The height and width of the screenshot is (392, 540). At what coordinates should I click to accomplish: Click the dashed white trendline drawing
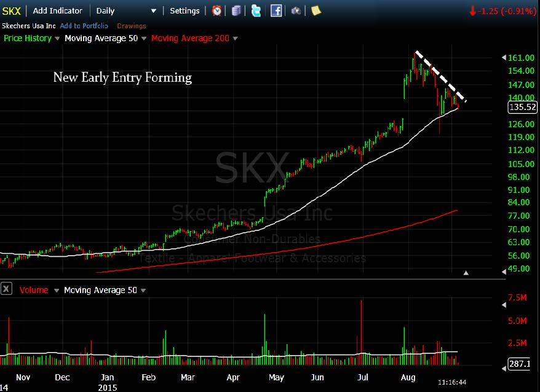[441, 76]
